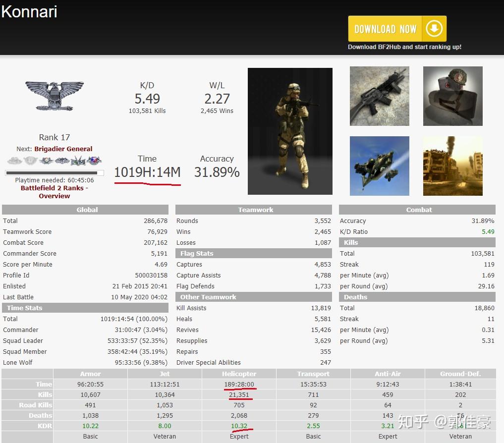This screenshot has width=504, height=443.
Task: Click the Revives value 15,426
Action: [321, 330]
